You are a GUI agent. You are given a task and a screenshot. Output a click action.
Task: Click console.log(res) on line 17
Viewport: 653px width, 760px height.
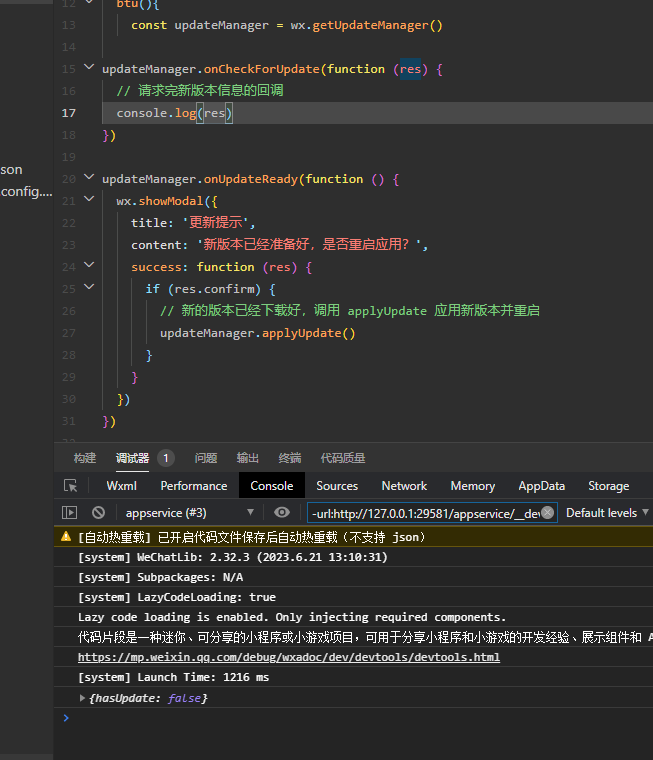click(x=175, y=113)
